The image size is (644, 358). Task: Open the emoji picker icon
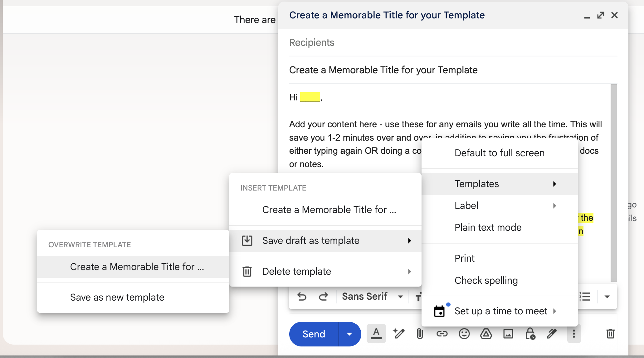(x=464, y=334)
